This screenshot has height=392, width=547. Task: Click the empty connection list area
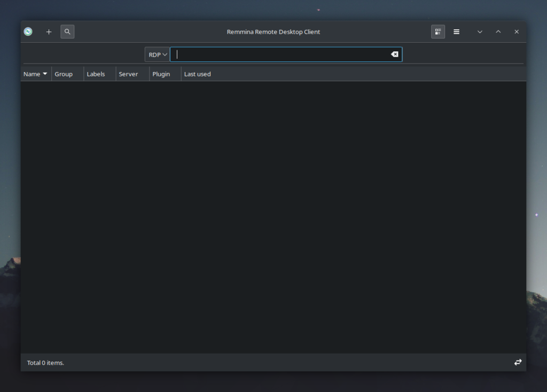273,214
